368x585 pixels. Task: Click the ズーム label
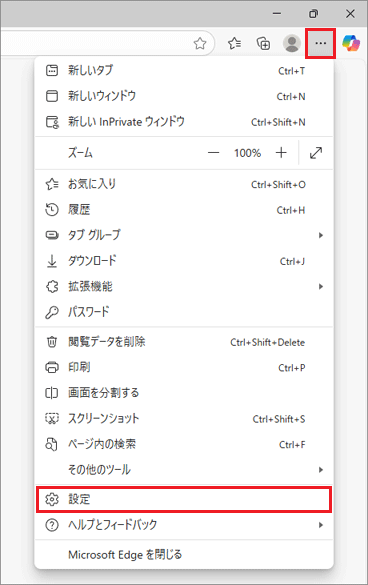click(80, 153)
